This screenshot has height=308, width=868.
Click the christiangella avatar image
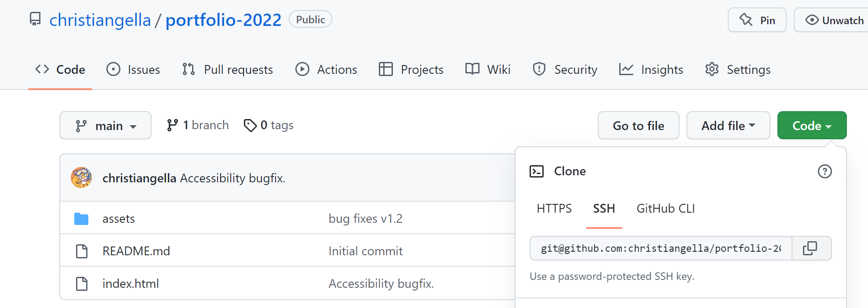(81, 178)
